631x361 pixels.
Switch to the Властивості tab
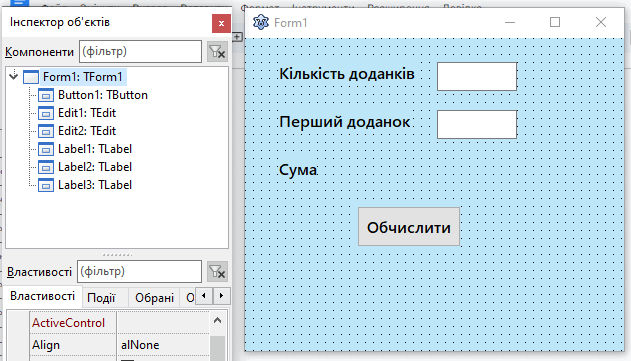coord(42,297)
